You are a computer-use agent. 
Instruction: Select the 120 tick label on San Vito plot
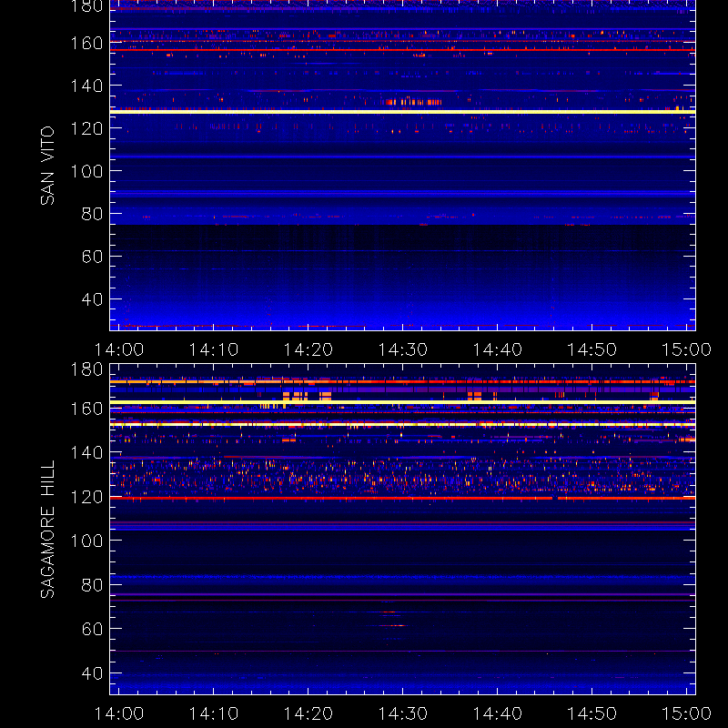point(86,128)
